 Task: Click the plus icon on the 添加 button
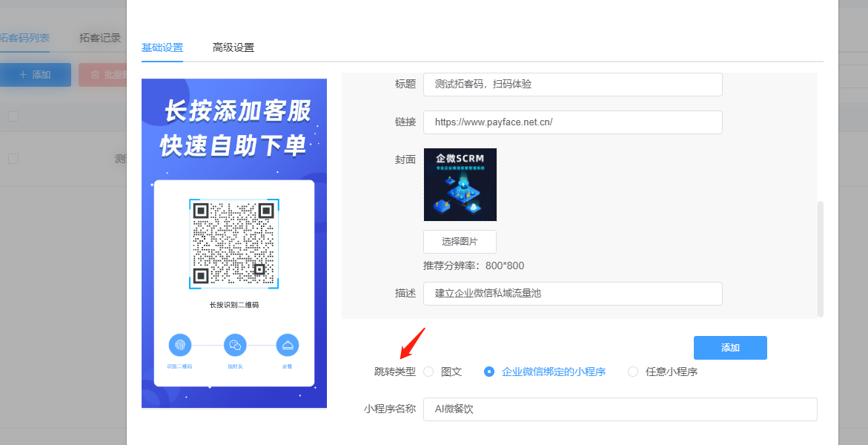click(x=23, y=74)
